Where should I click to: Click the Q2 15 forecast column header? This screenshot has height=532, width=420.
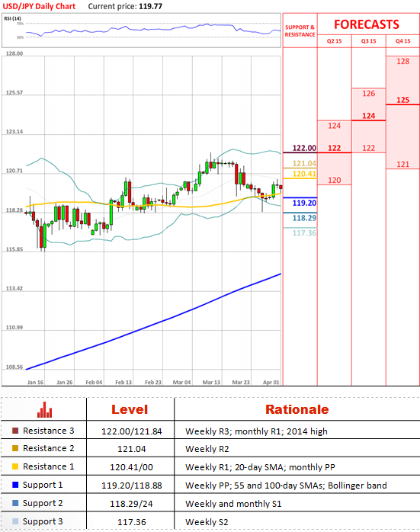point(334,41)
